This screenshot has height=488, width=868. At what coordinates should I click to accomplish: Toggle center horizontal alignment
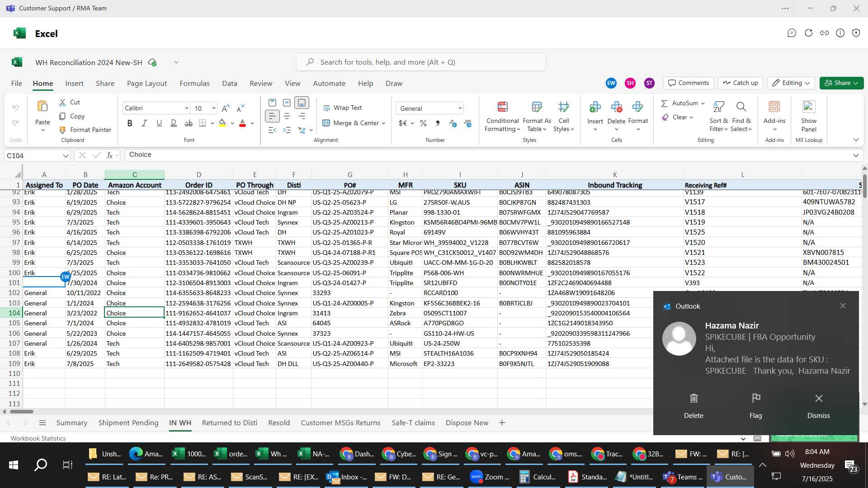pos(287,116)
